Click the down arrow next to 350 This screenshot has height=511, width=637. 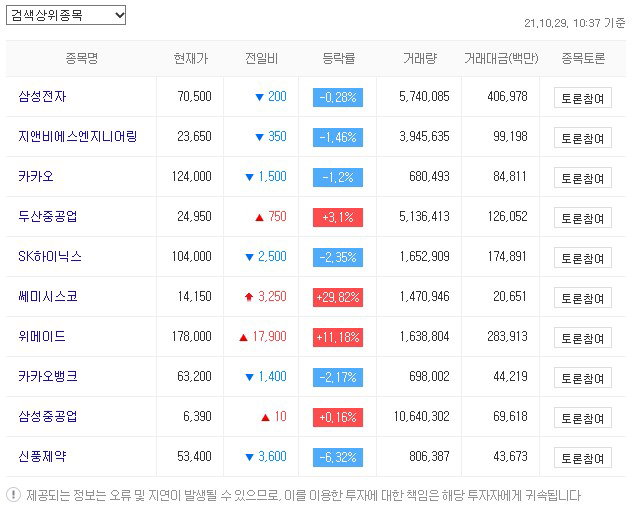(x=259, y=137)
